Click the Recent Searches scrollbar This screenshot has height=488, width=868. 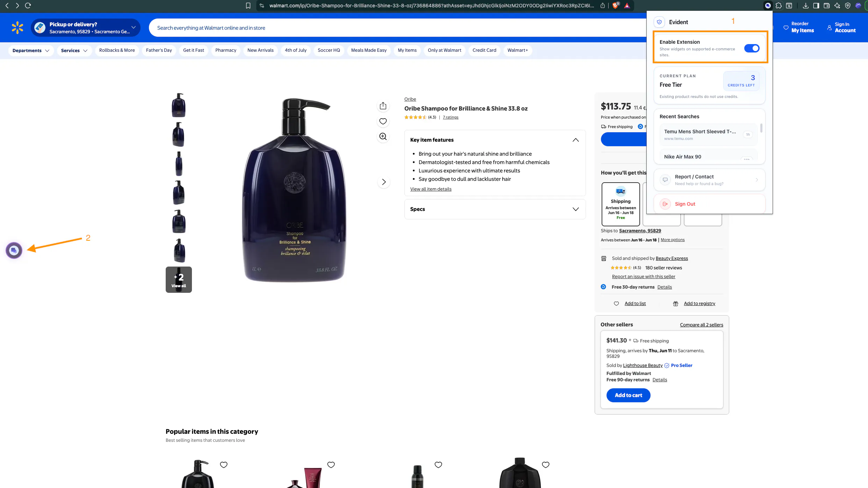(x=761, y=128)
